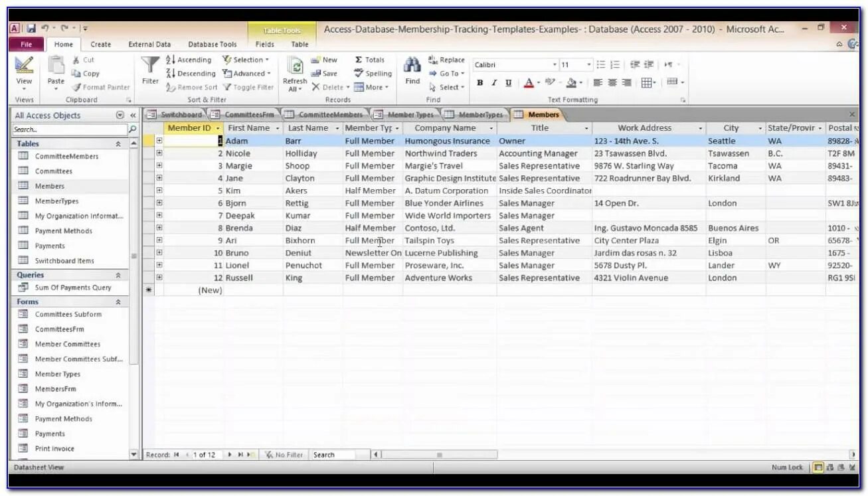Image resolution: width=868 pixels, height=496 pixels.
Task: Copy selection using Copy
Action: 85,74
